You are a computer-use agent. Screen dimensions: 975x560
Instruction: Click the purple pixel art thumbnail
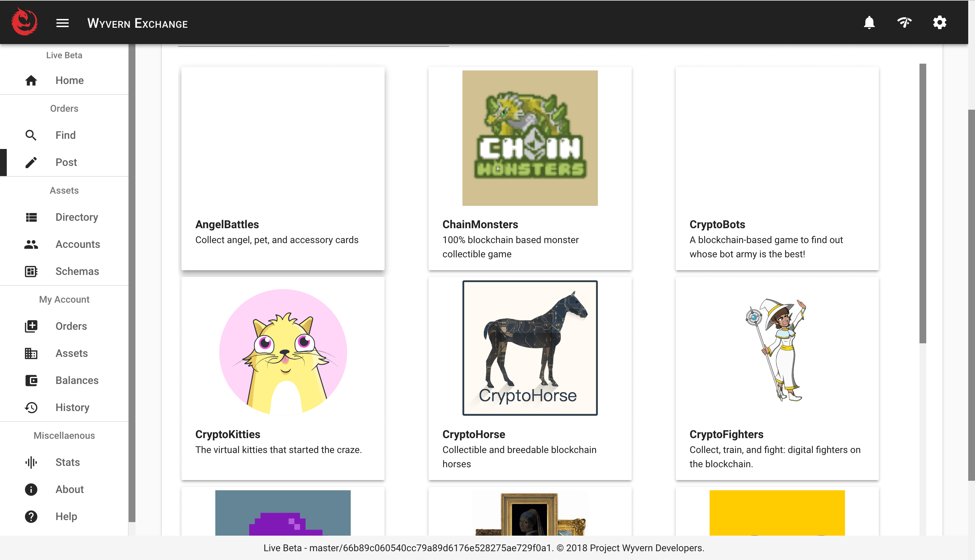click(283, 513)
